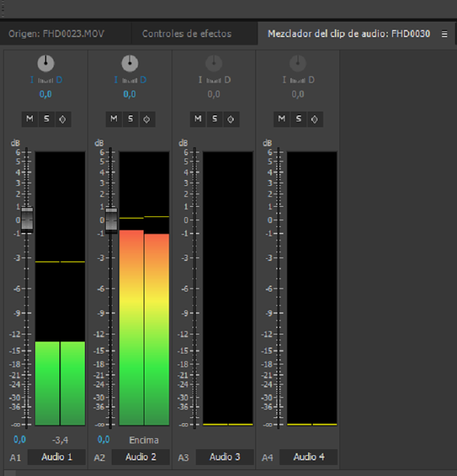Viewport: 457px width, 476px height.
Task: Click the keyframe diamond button on Audio 2
Action: (147, 119)
